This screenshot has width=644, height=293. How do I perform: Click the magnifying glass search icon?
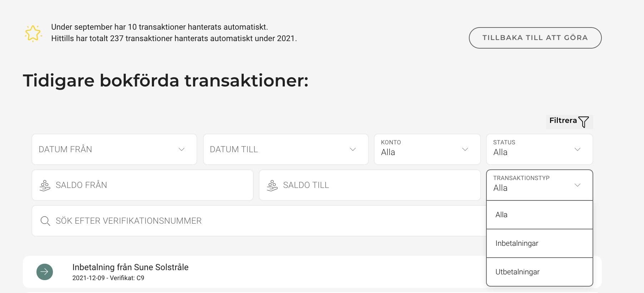(x=45, y=221)
